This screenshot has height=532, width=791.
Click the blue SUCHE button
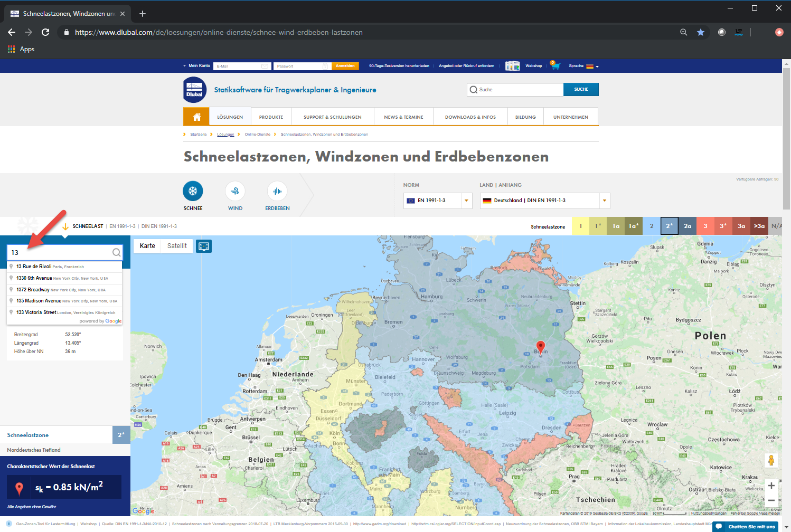[581, 89]
